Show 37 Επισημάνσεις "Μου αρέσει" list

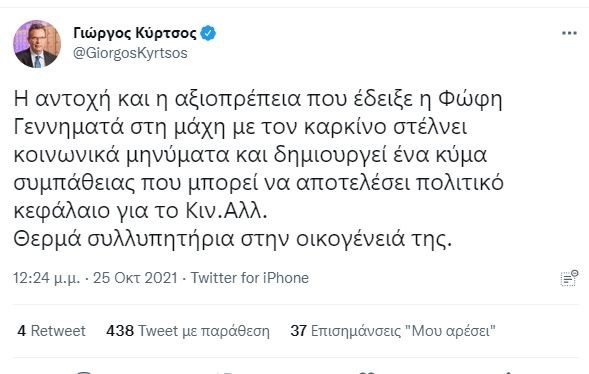tap(393, 331)
